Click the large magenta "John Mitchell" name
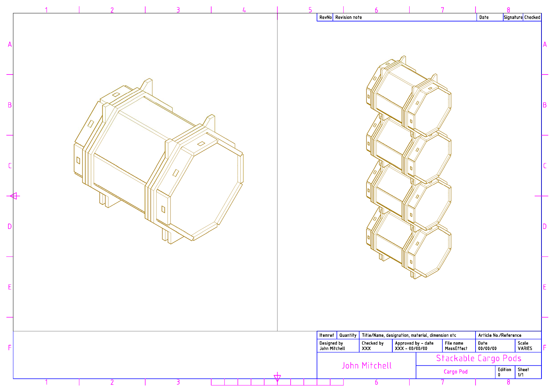This screenshot has width=555, height=392. pyautogui.click(x=367, y=366)
